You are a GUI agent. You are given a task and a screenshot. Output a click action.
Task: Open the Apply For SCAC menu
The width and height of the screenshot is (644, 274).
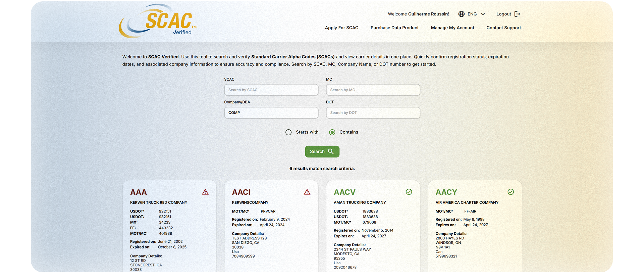click(341, 28)
